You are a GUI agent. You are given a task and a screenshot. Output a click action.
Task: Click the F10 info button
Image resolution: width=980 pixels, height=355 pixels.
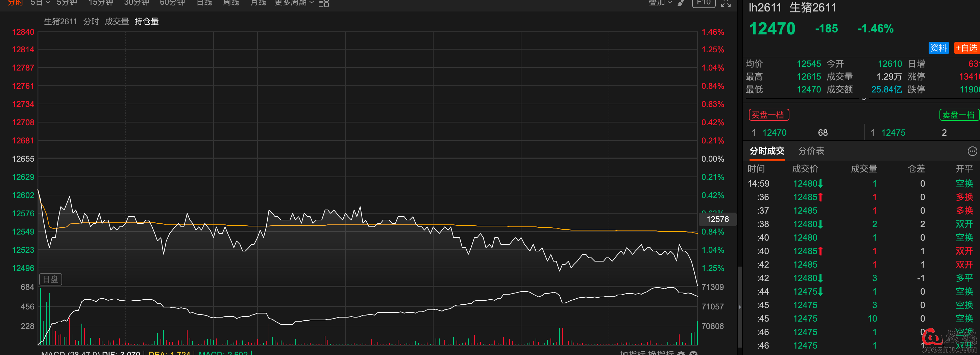click(x=704, y=3)
